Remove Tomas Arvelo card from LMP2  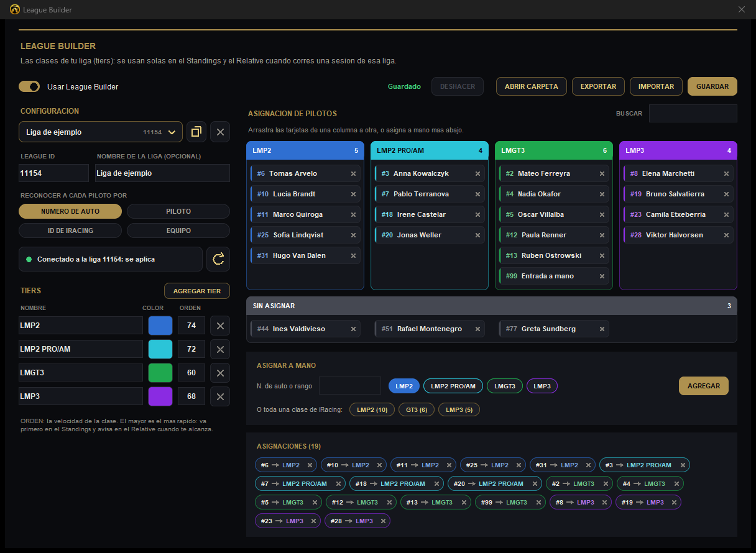click(x=353, y=173)
